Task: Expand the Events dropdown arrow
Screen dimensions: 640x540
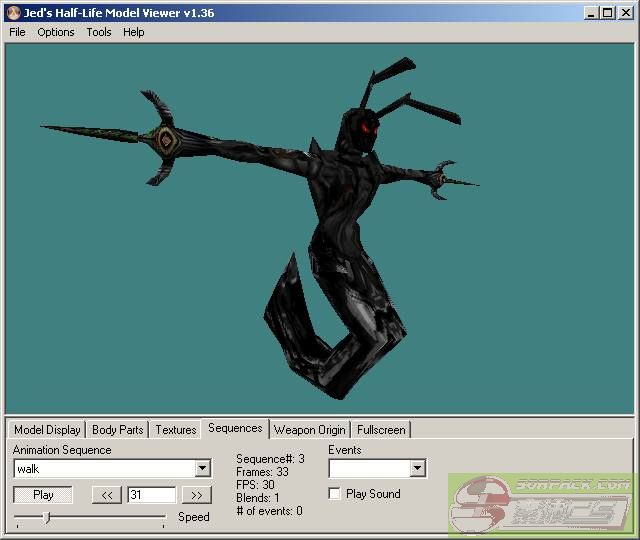Action: (x=417, y=468)
